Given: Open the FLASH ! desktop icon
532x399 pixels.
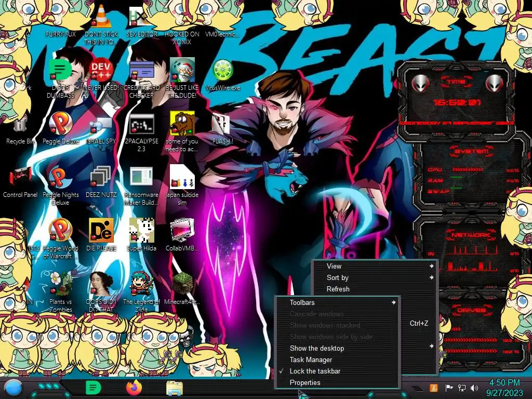Looking at the screenshot, I should [x=222, y=129].
